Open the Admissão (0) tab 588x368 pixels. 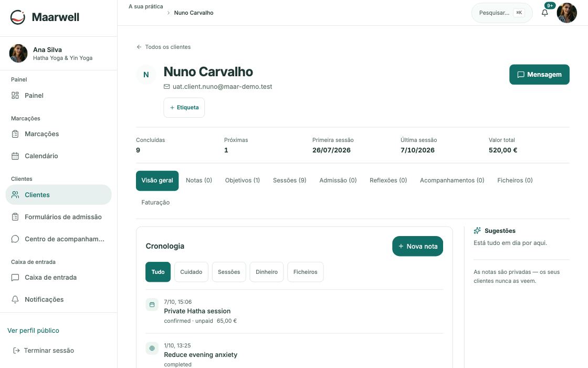(x=338, y=181)
